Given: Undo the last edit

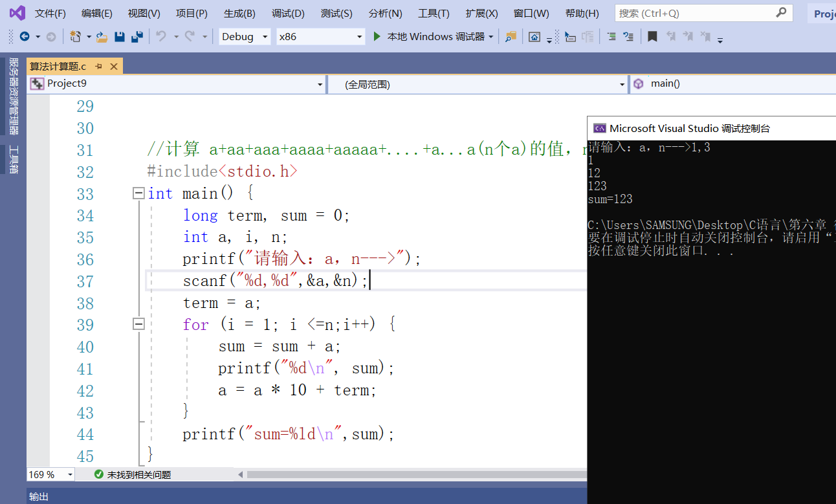Looking at the screenshot, I should click(162, 37).
